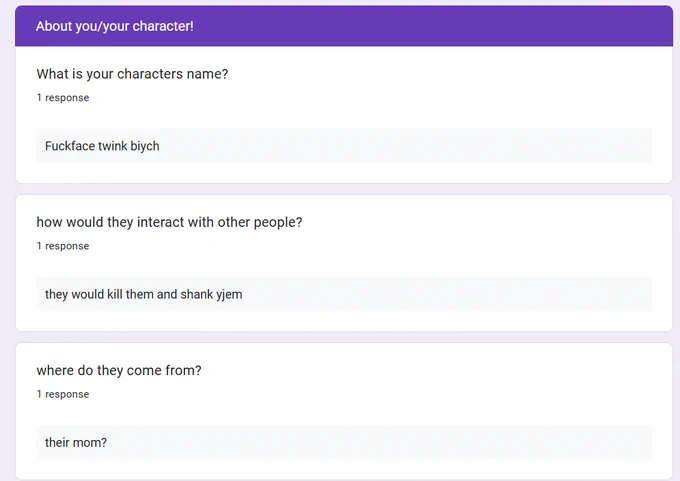This screenshot has width=680, height=481.
Task: Select the 'where do they come from?' title
Action: tap(119, 370)
